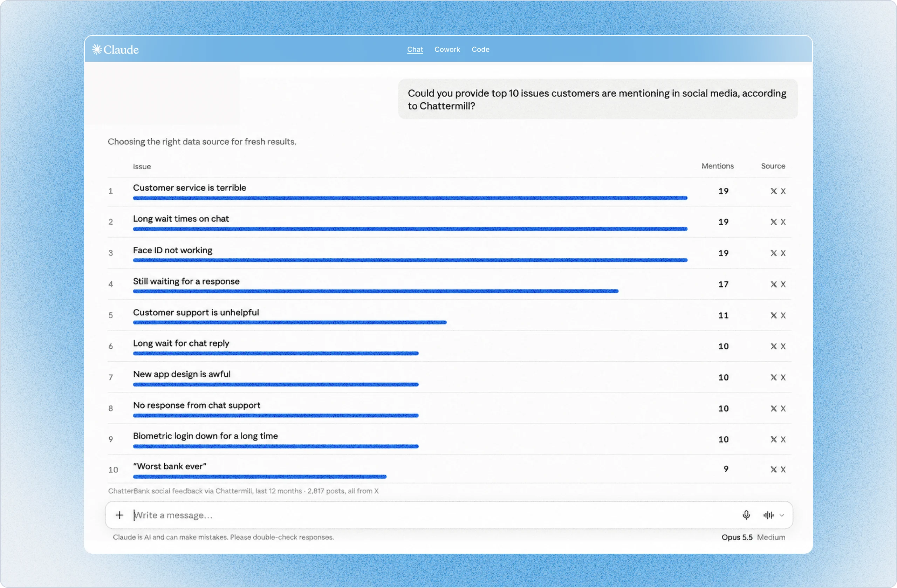This screenshot has width=897, height=588.
Task: Select the Face ID not working issue
Action: (x=173, y=250)
